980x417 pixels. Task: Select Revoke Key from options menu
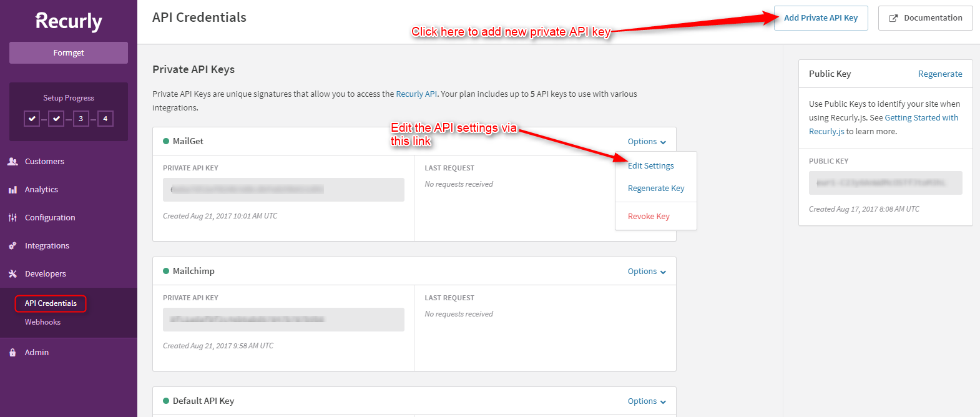tap(649, 217)
